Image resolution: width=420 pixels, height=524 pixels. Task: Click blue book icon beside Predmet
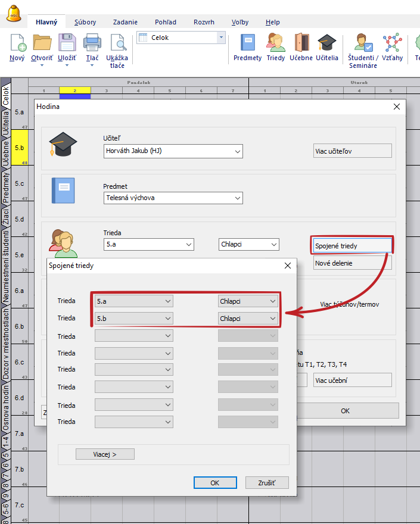pos(63,191)
